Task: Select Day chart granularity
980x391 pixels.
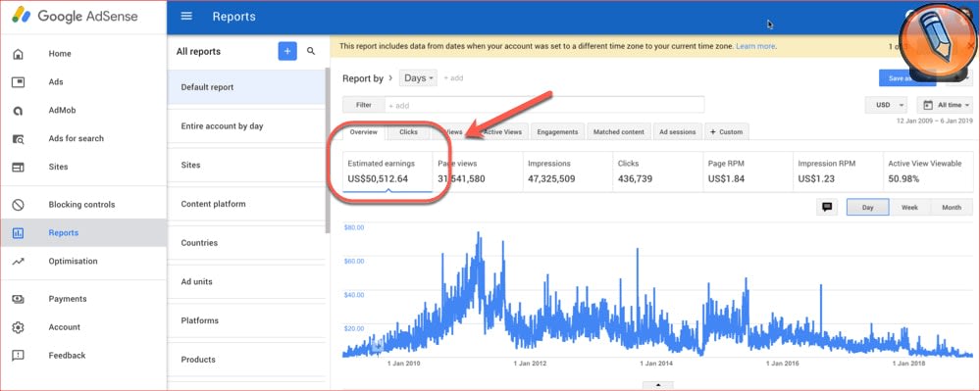Action: tap(867, 208)
